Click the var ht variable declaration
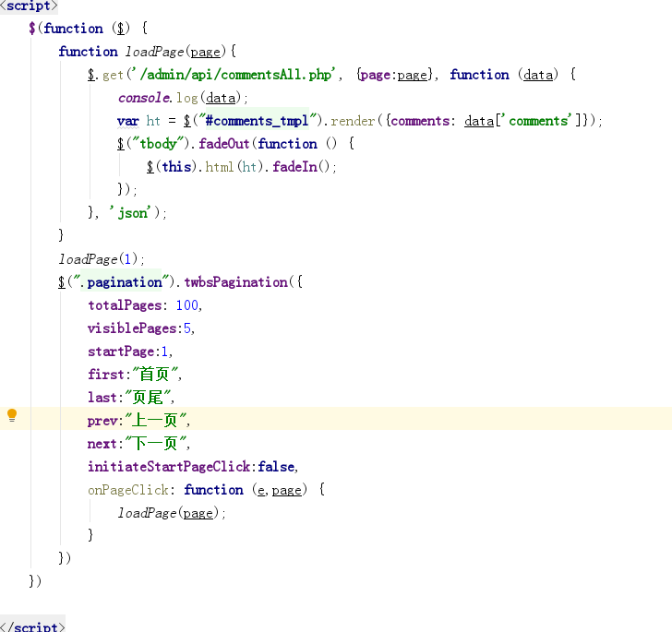 coord(138,121)
